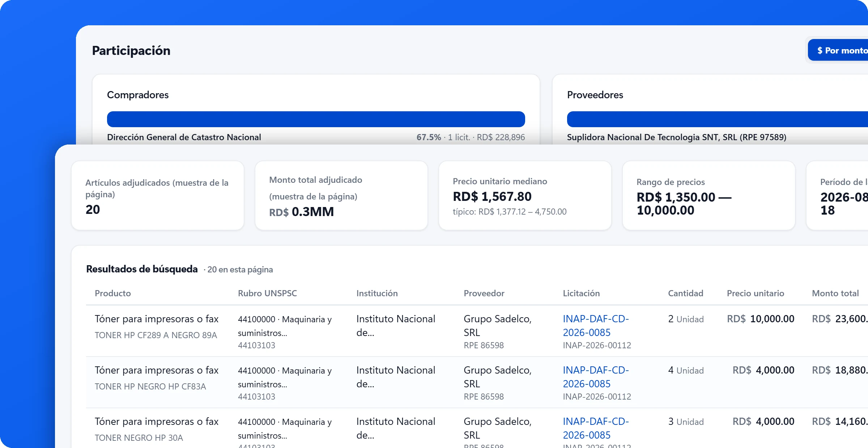Screen dimensions: 868x448
Task: Click the RD$ 0.3MM total amount
Action: click(301, 212)
